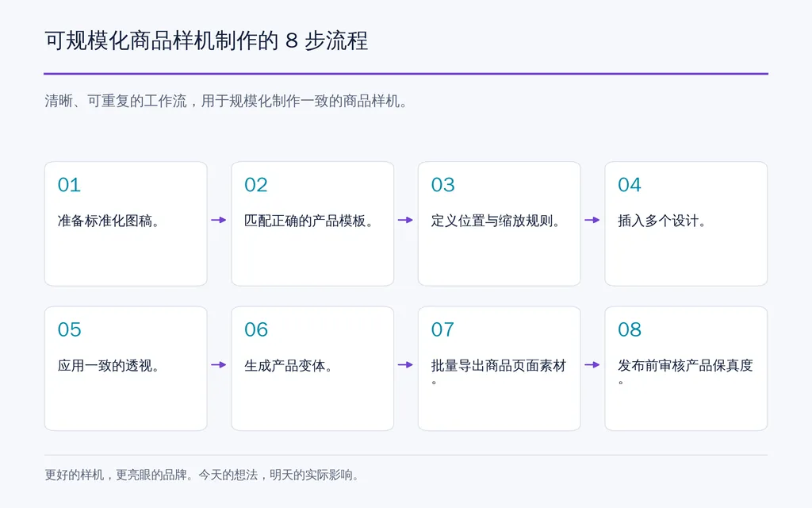
Task: Click the text 插入多个设计
Action: 662,221
